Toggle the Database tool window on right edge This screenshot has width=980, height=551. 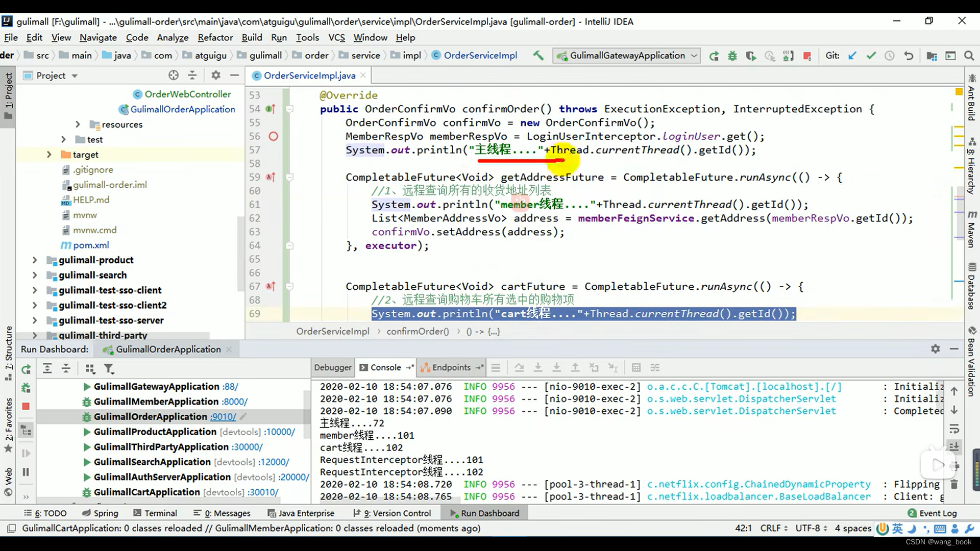(972, 286)
